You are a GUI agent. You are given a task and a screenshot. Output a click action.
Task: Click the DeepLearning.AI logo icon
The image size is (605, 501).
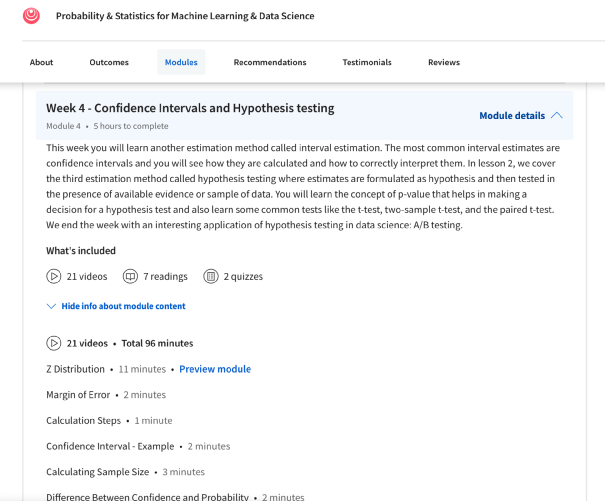coord(32,16)
